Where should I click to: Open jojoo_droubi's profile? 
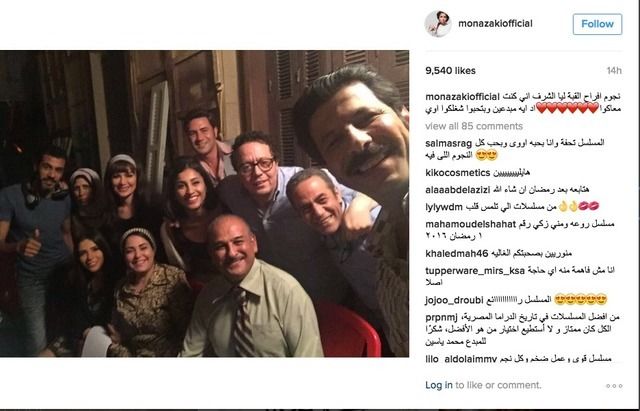(x=454, y=300)
